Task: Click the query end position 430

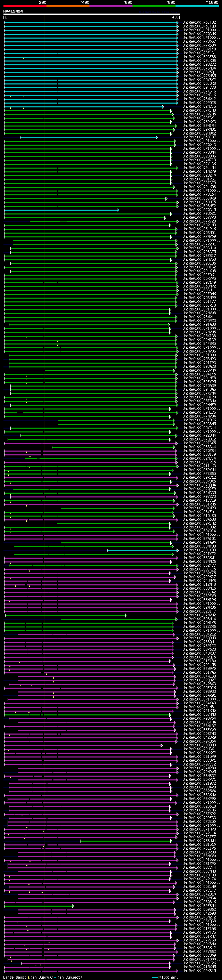Action: point(175,17)
